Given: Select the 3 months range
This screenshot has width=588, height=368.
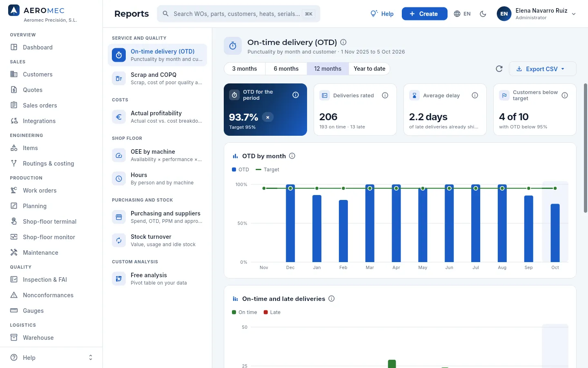Looking at the screenshot, I should point(245,69).
